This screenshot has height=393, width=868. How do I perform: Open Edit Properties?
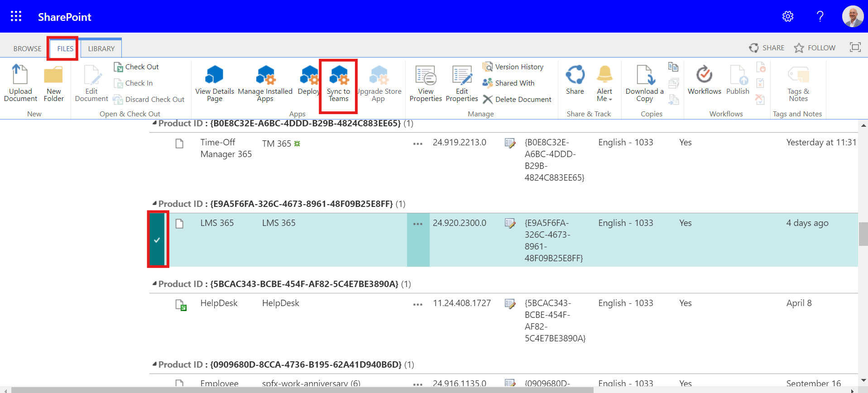(462, 83)
